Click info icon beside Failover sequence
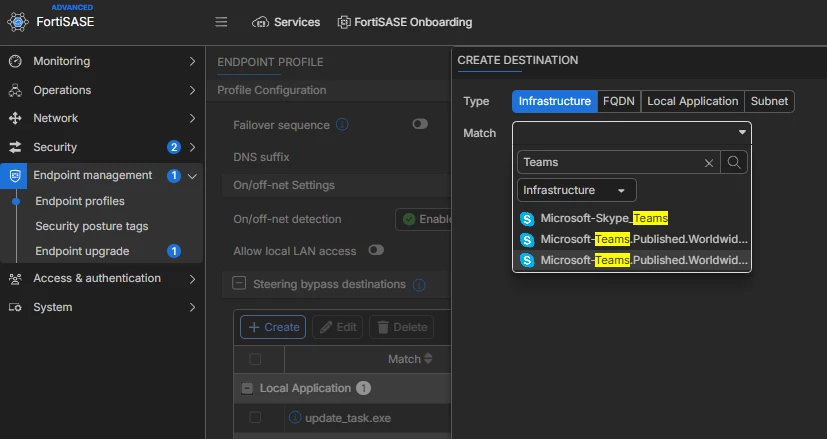Viewport: 827px width, 439px height. tap(342, 125)
